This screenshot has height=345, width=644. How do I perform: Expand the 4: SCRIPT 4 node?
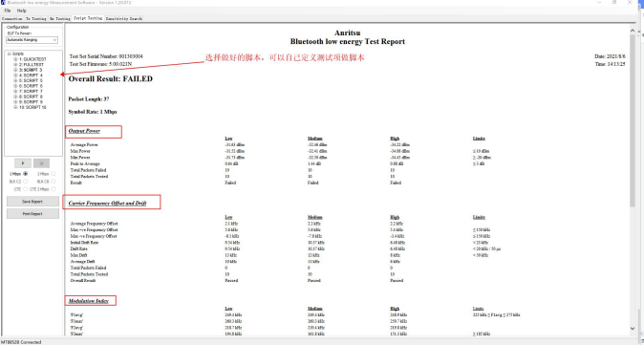tap(15, 75)
